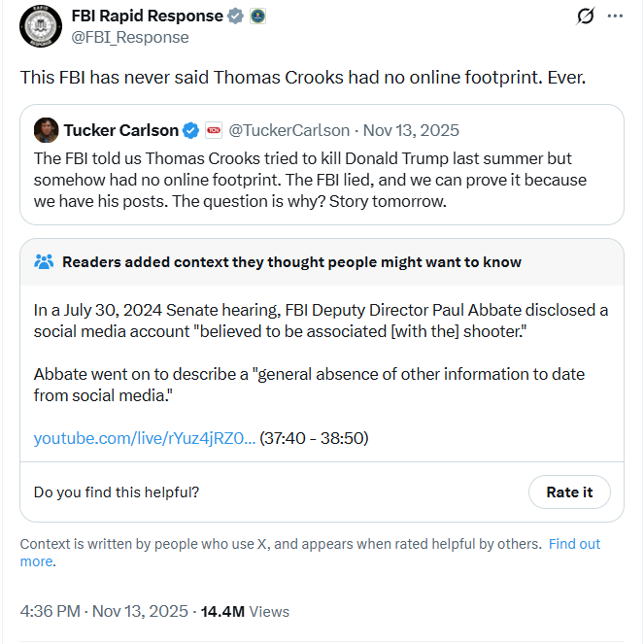Viewport: 644px width, 644px height.
Task: Click the gray verified badge beside FBI Rapid Response
Action: (x=236, y=17)
